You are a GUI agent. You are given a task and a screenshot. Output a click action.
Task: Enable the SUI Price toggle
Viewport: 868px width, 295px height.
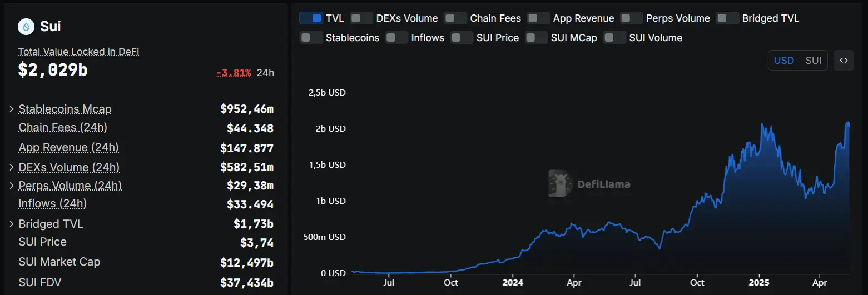click(x=462, y=38)
